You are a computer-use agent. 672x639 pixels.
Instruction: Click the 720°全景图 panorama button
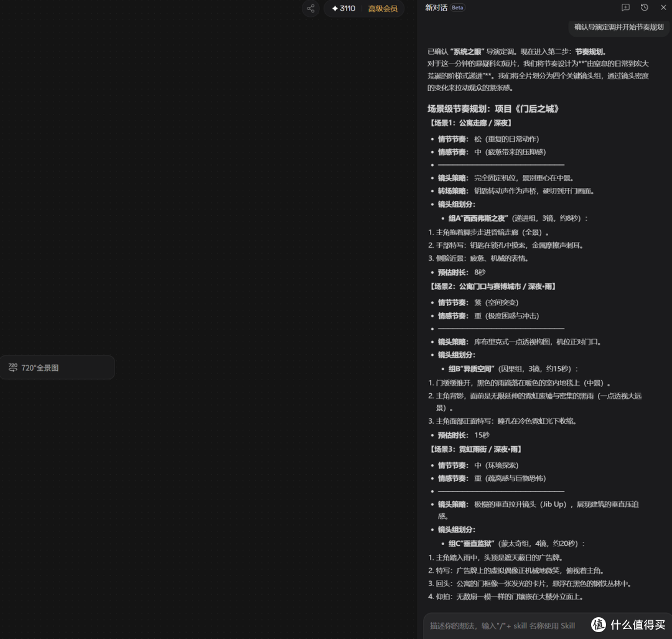[57, 367]
